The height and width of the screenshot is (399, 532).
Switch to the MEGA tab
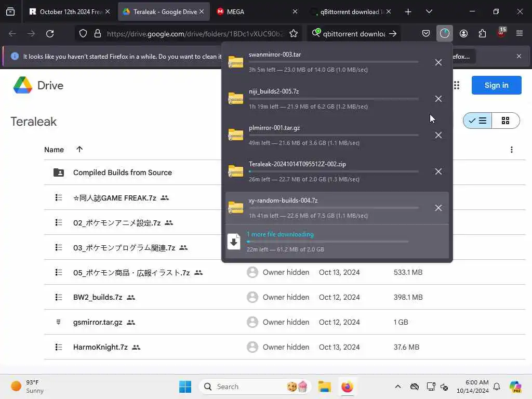pos(257,11)
